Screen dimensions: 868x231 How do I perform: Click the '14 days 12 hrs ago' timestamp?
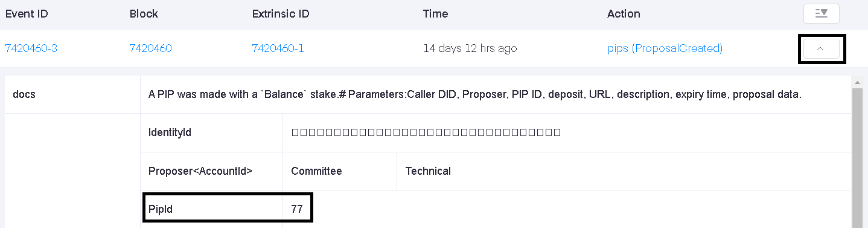(x=470, y=48)
